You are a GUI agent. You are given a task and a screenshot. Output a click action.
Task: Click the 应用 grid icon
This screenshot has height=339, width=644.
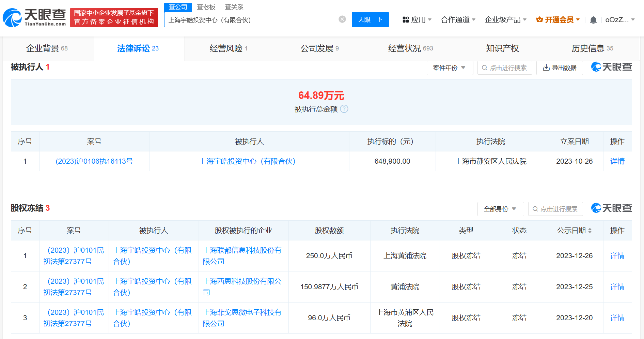(x=406, y=20)
